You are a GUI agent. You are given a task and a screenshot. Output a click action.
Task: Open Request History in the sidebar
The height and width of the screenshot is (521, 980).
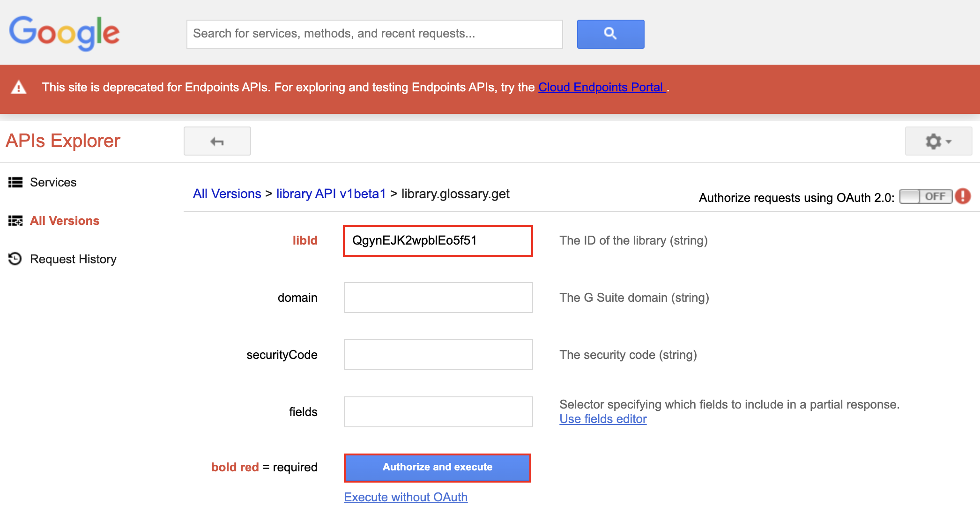[73, 259]
